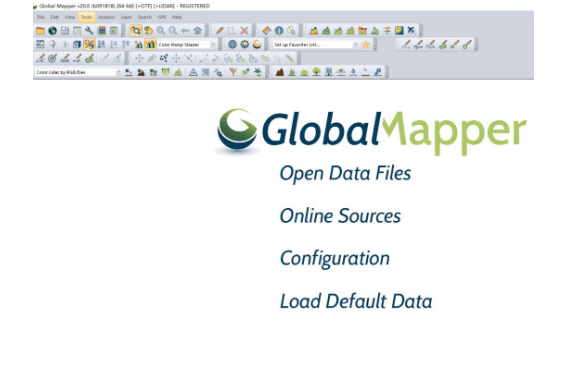Click the red flag terrain analysis icon

pos(362,31)
